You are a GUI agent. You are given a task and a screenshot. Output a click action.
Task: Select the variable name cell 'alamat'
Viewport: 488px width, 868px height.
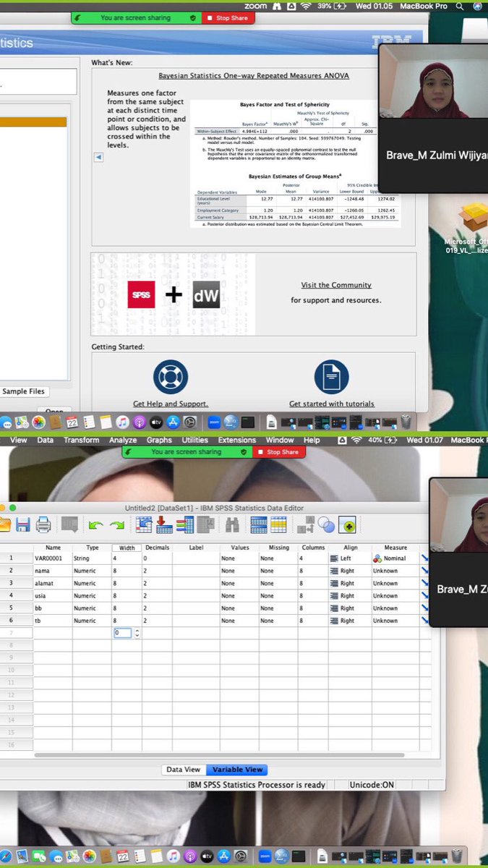point(53,583)
